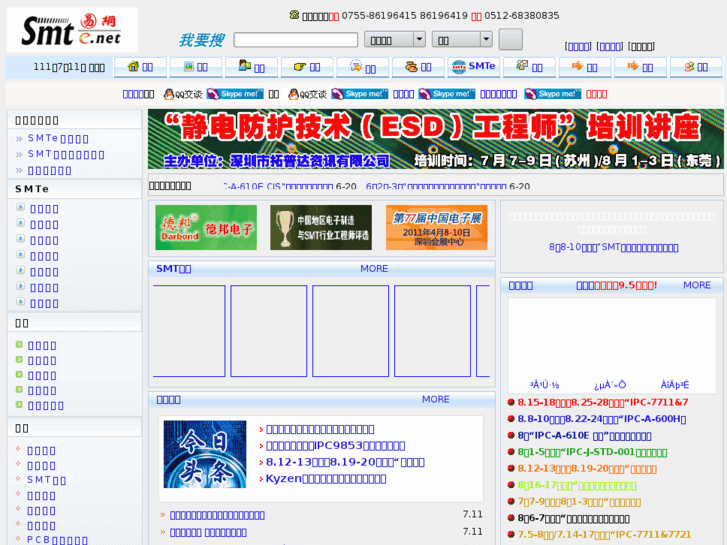This screenshot has width=727, height=545.
Task: Click the garbled label '³Å¹Ú·½' in right panel
Action: pos(544,385)
